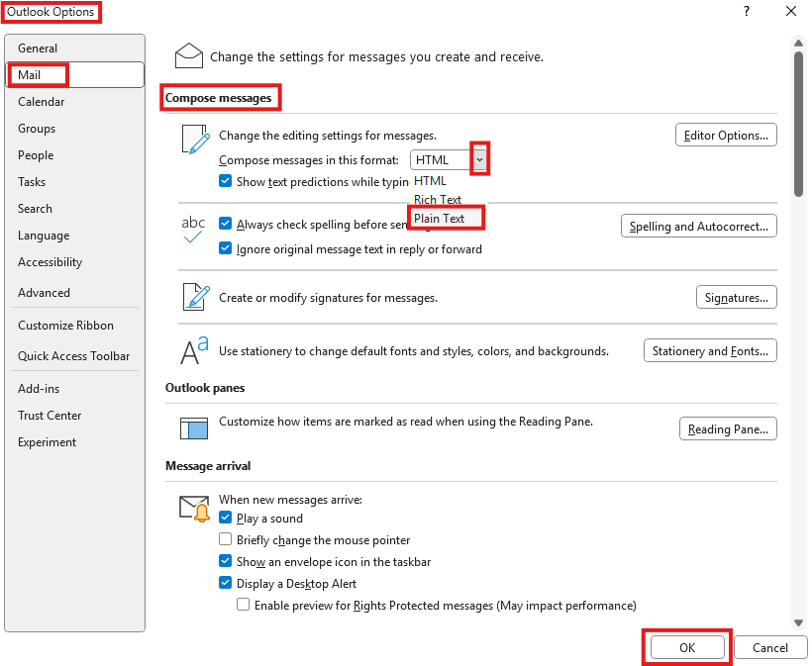
Task: Switch to Calendar options
Action: point(74,101)
